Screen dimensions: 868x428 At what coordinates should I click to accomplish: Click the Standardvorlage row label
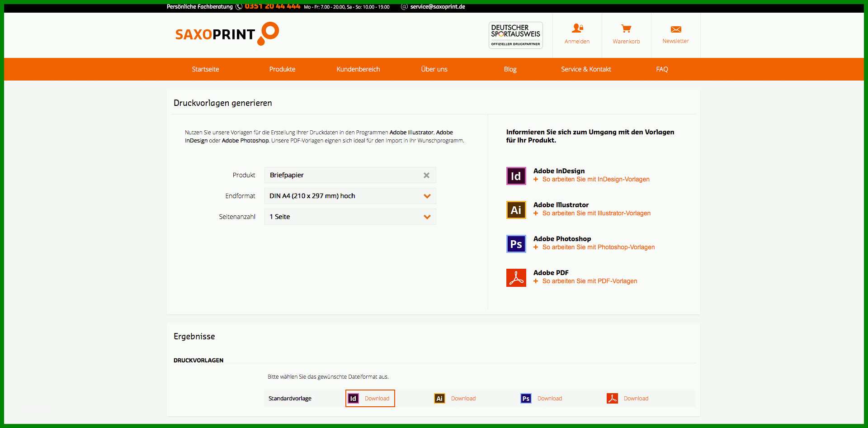coord(290,399)
